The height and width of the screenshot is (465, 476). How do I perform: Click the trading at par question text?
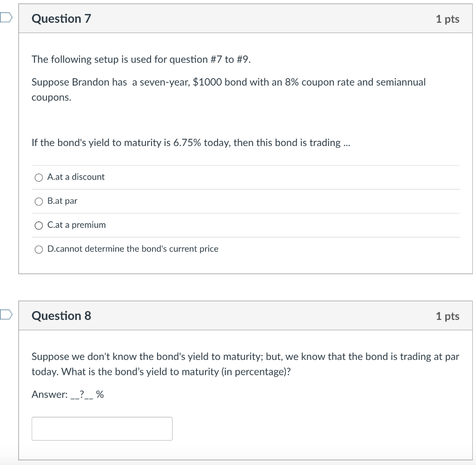click(x=245, y=364)
